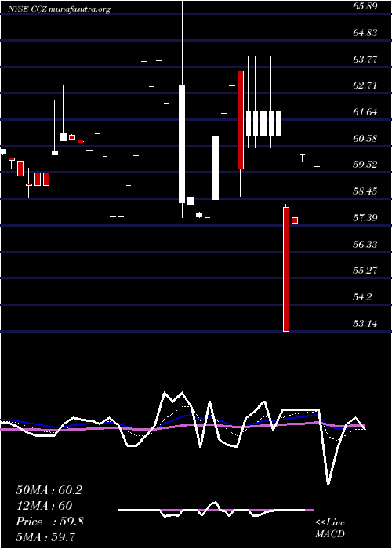Click the small red candle near 57.39

tap(295, 220)
